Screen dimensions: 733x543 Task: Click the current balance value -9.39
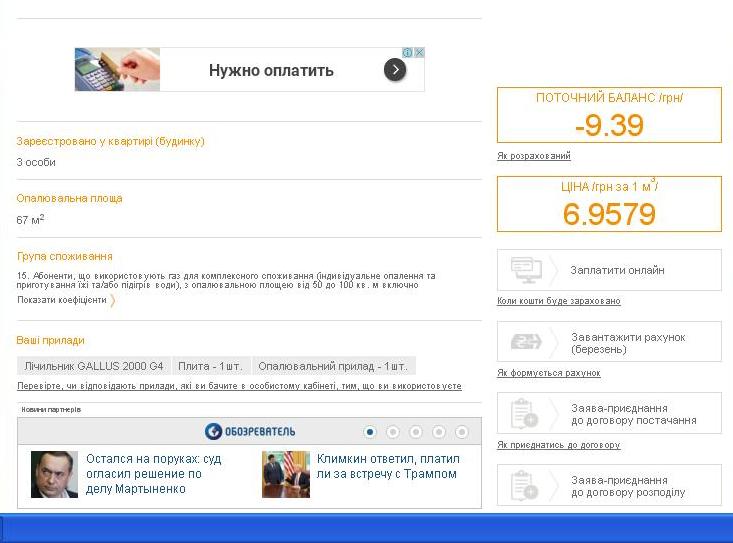tap(609, 125)
